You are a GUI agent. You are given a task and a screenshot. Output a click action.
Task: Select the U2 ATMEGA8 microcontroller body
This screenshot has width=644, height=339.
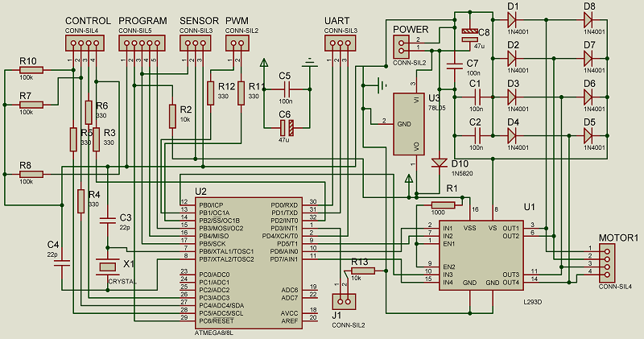coord(248,263)
